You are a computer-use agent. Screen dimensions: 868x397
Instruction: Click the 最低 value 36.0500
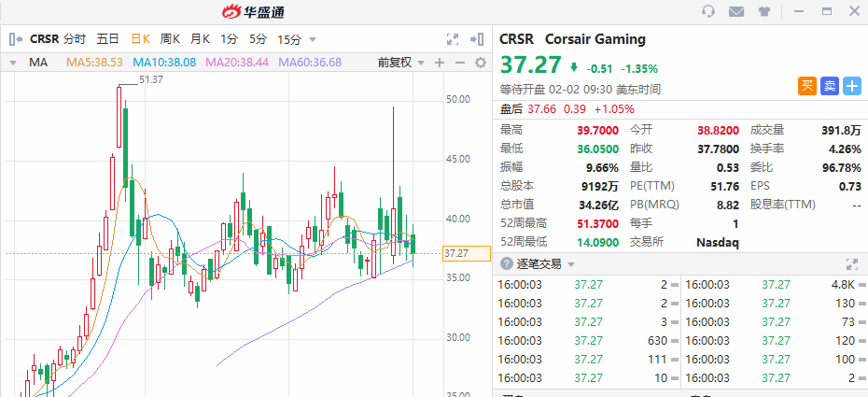coord(598,149)
